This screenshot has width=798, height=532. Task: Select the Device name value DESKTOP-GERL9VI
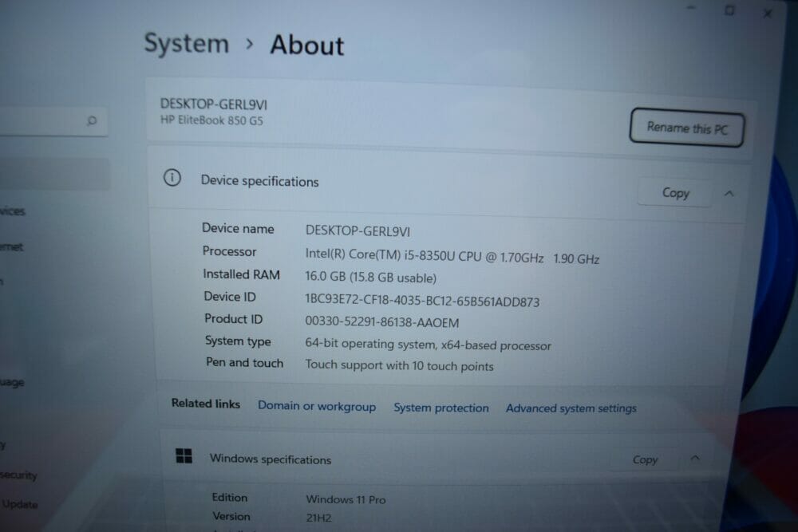[x=358, y=231]
